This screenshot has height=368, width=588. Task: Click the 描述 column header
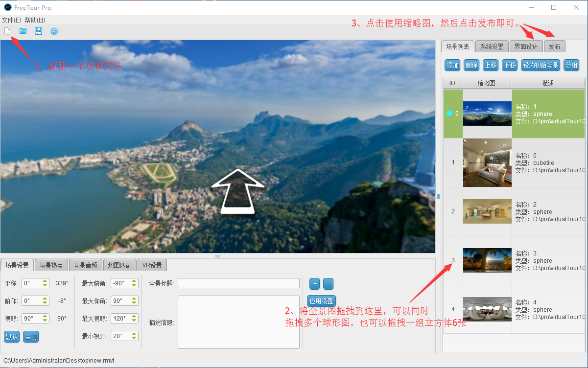pos(548,83)
